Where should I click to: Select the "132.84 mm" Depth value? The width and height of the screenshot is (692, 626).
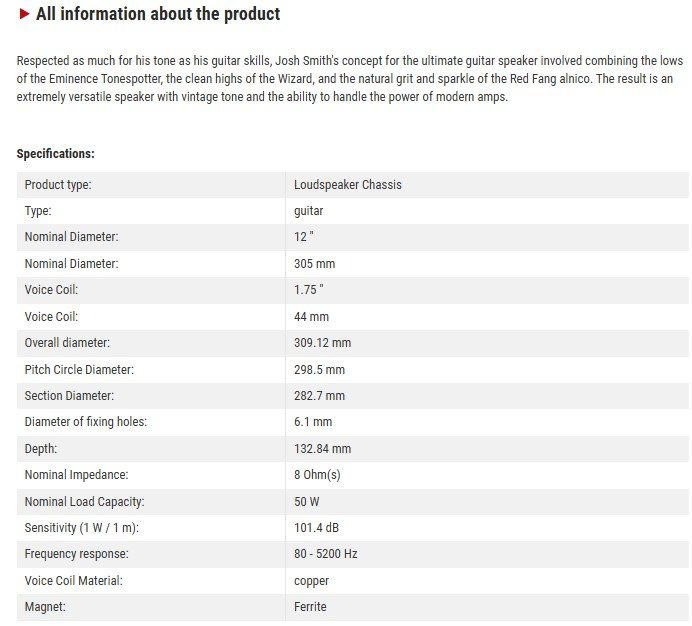tap(322, 449)
